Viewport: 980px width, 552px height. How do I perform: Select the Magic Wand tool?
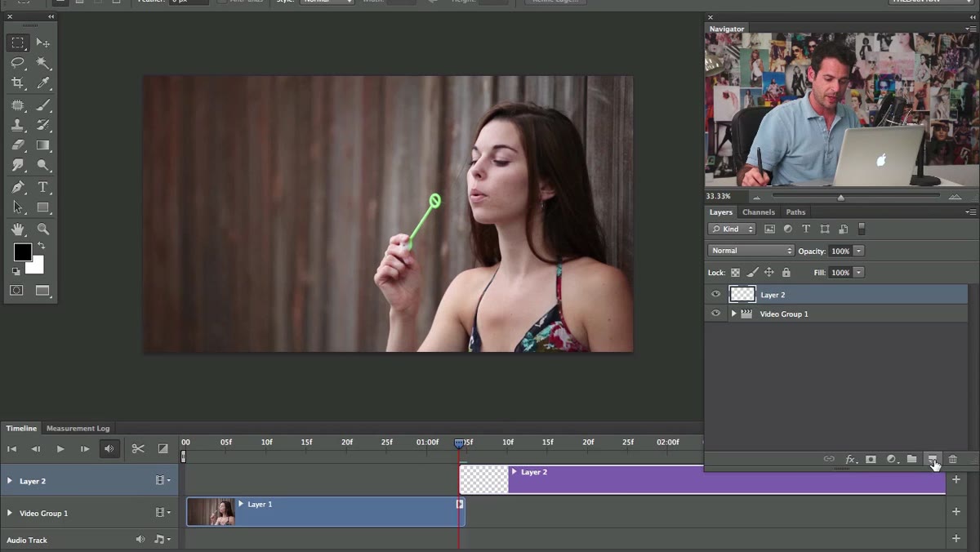coord(43,63)
